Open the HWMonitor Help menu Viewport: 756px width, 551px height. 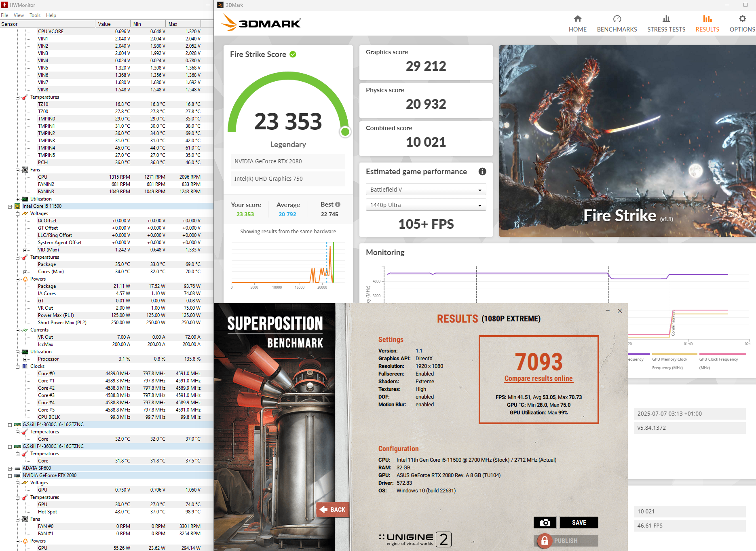click(x=51, y=15)
